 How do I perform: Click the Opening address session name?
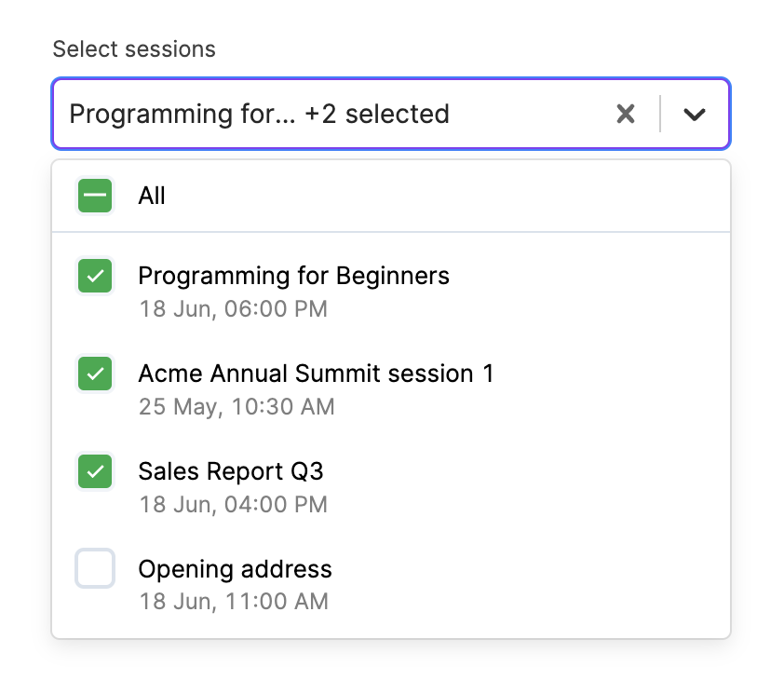click(235, 569)
